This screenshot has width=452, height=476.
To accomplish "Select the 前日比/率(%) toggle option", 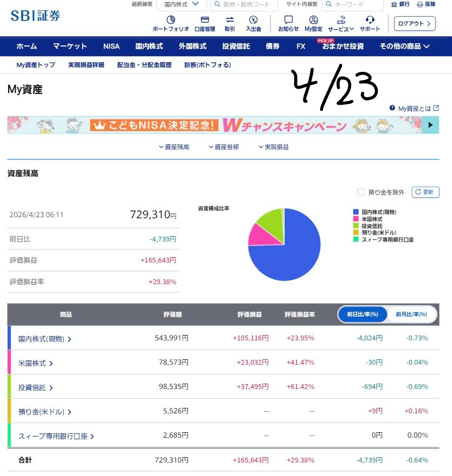I will (x=362, y=314).
